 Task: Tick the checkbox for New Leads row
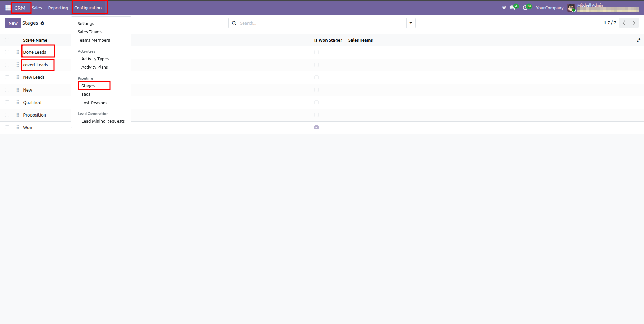coord(7,77)
